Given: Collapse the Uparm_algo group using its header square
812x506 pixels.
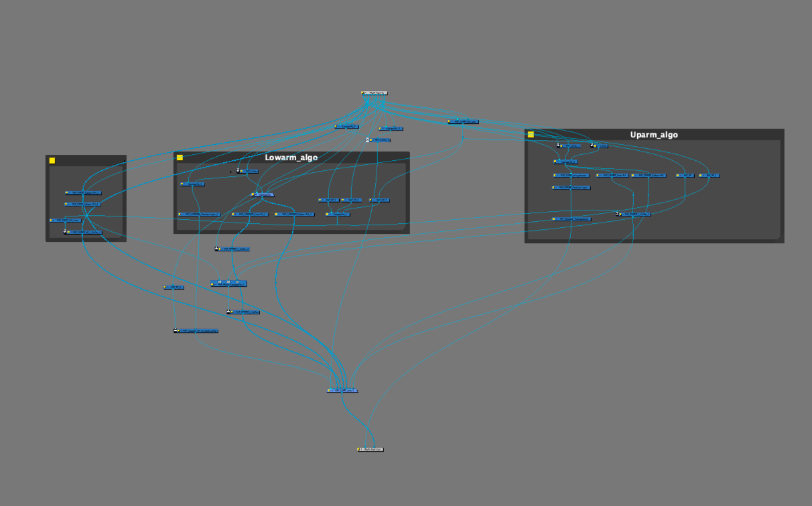Looking at the screenshot, I should (531, 135).
